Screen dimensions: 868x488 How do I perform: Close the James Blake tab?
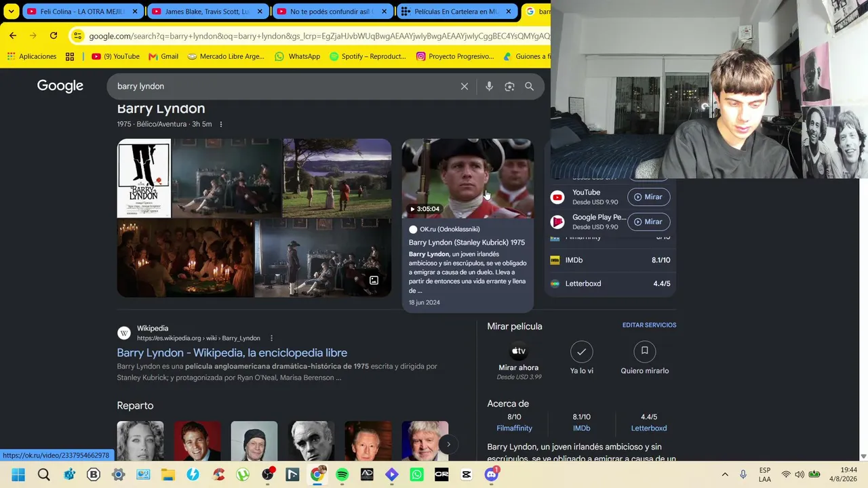pos(260,12)
